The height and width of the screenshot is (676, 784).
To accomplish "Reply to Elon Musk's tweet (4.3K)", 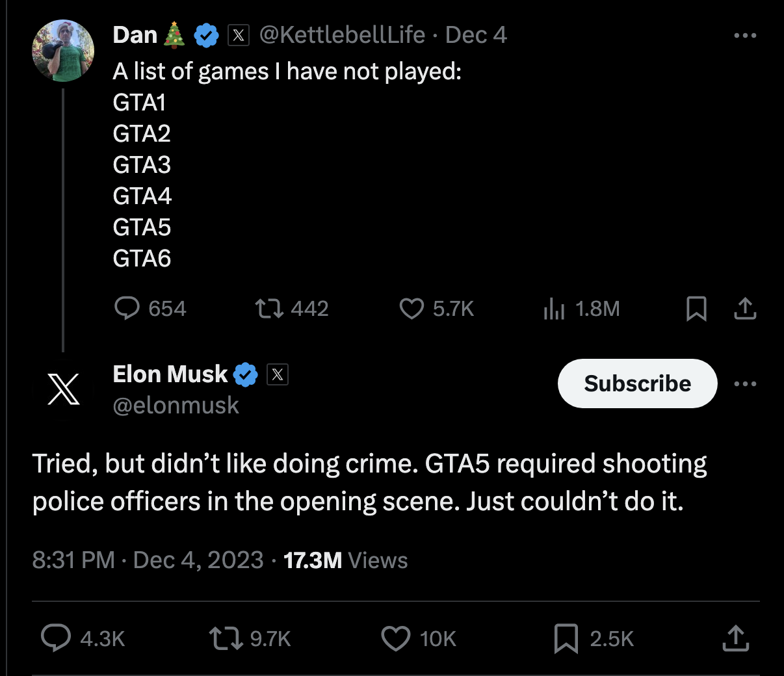I will point(57,638).
